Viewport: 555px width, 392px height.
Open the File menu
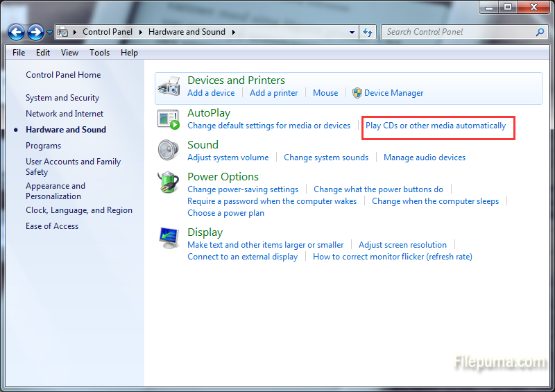(x=19, y=53)
